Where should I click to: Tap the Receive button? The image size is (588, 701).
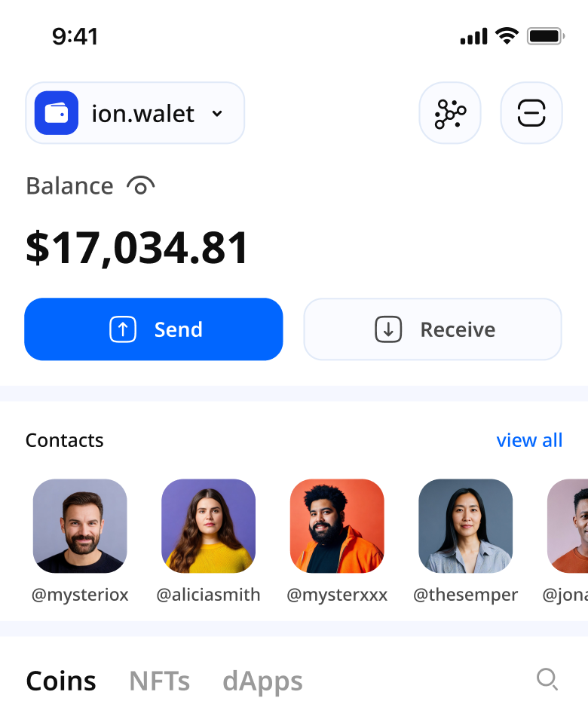coord(433,329)
